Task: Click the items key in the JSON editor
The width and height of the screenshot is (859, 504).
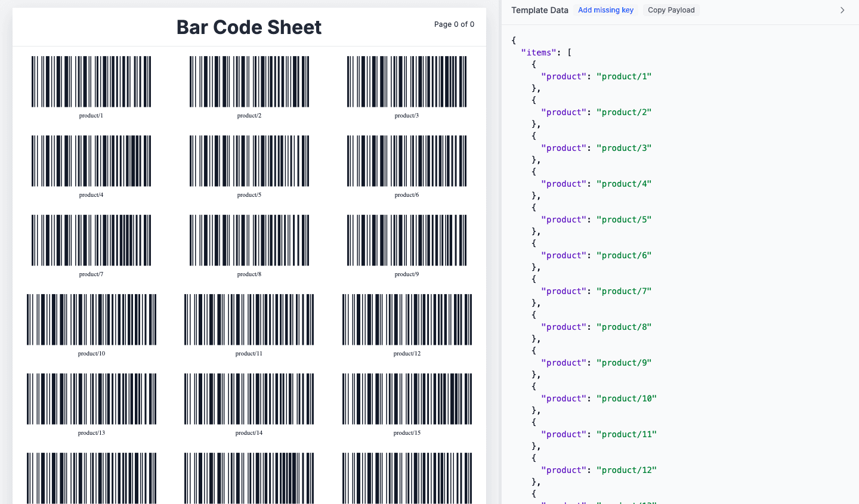Action: point(539,52)
